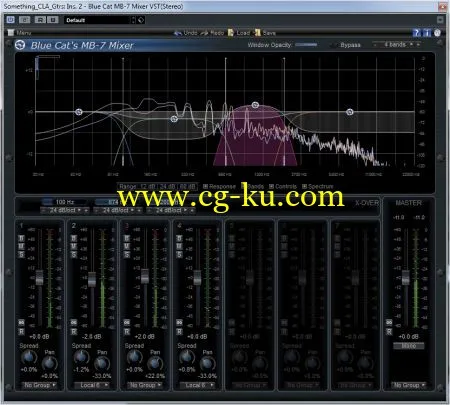The image size is (450, 405).
Task: Click band 1 link icon below fader
Action: tap(21, 322)
